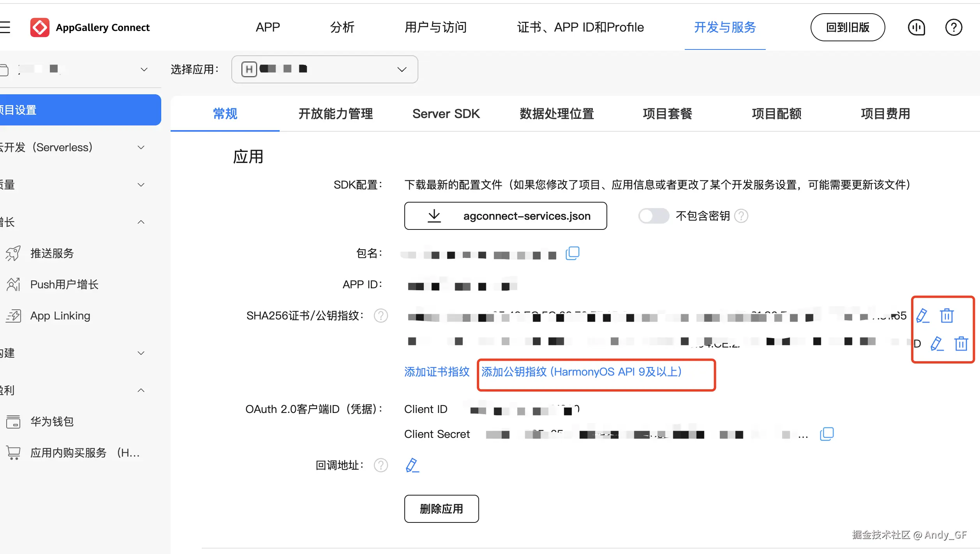980x554 pixels.
Task: Click the 删除应用 button
Action: pos(441,509)
